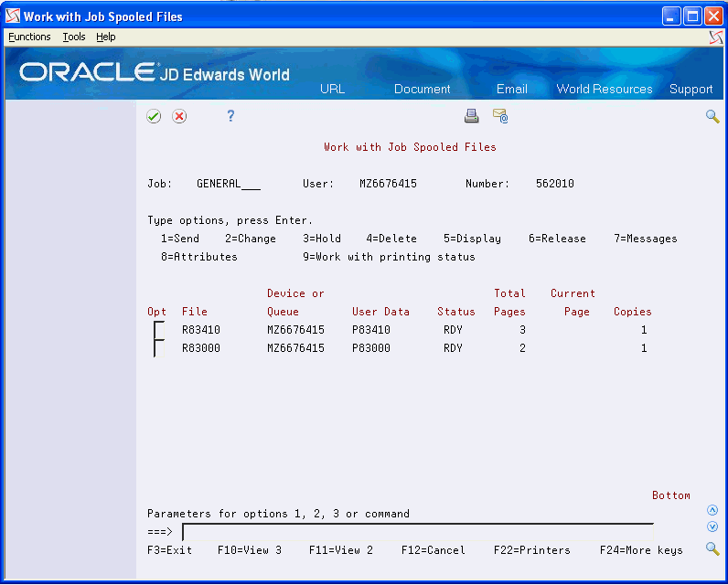Click RDY status of R83000 row
This screenshot has width=728, height=585.
(453, 348)
